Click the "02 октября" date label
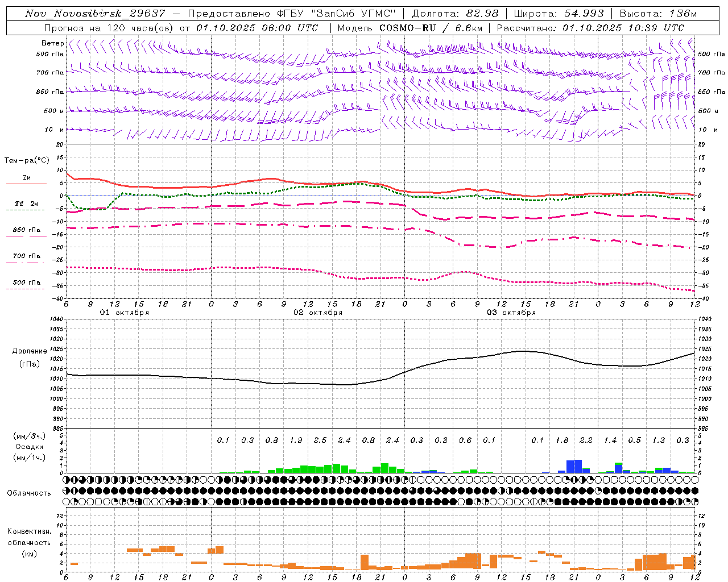 point(318,313)
